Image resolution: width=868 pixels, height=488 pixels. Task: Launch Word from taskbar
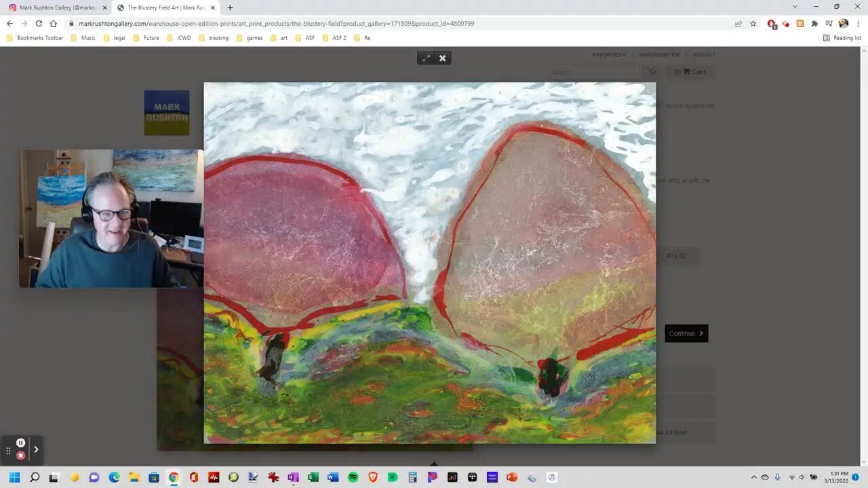(x=333, y=477)
